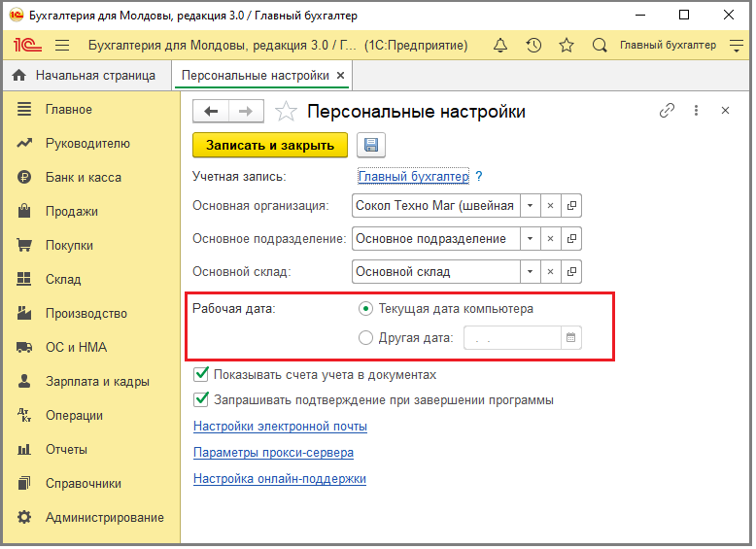This screenshot has width=756, height=549.
Task: Click the back navigation arrow
Action: click(x=211, y=112)
